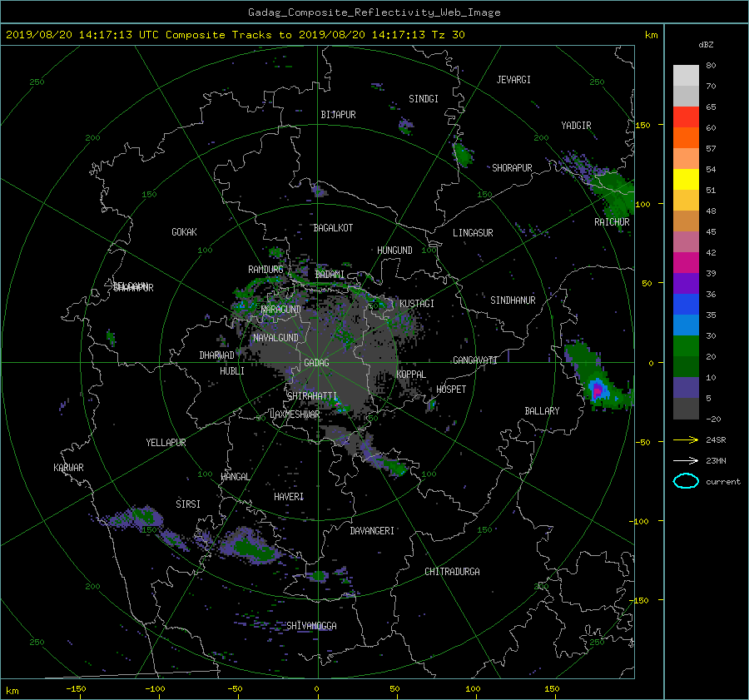The width and height of the screenshot is (749, 700).
Task: Click the -150 tick on bottom axis
Action: pos(76,688)
